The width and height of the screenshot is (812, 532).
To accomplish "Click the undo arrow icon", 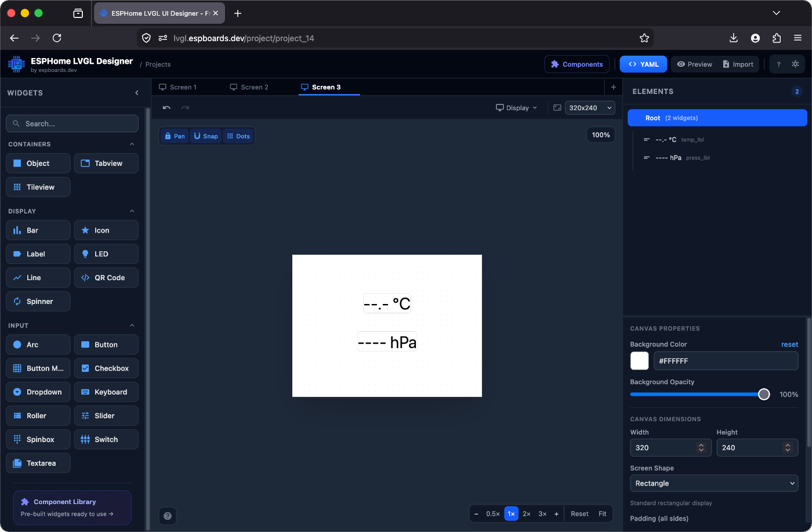I will point(167,108).
